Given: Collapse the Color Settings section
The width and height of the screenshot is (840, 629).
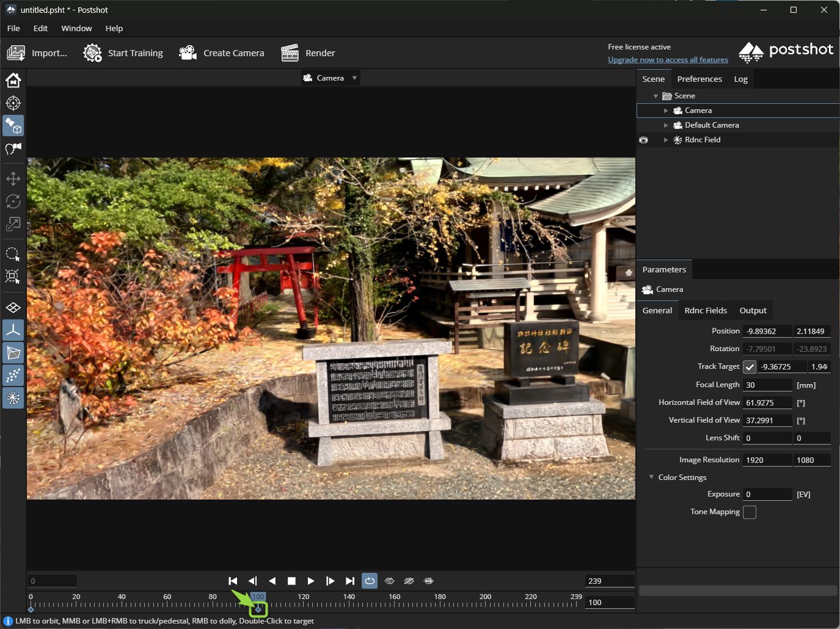Looking at the screenshot, I should click(651, 477).
